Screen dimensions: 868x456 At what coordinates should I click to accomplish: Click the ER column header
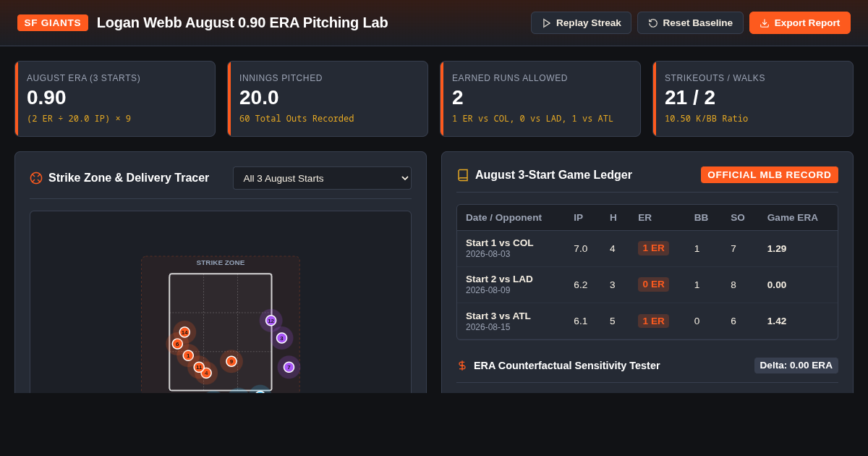(x=644, y=218)
